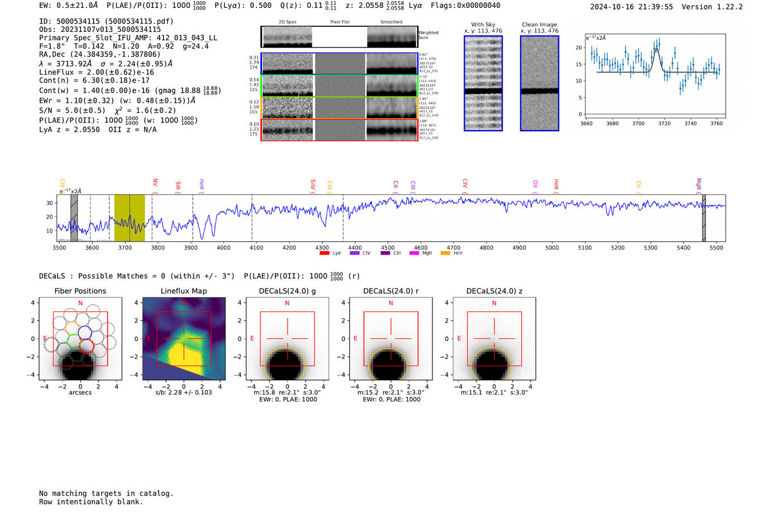This screenshot has width=782, height=532.
Task: Open the With Sky cutout image
Action: (x=483, y=83)
